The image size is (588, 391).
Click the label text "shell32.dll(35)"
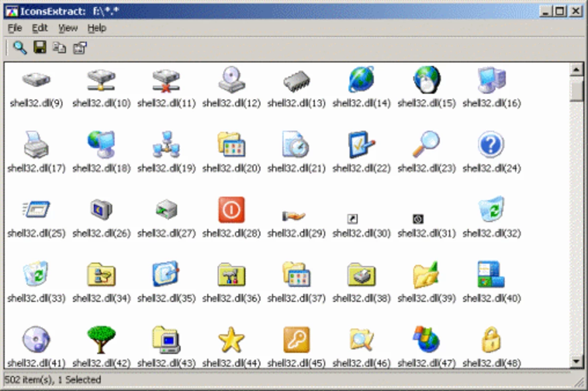tap(166, 298)
